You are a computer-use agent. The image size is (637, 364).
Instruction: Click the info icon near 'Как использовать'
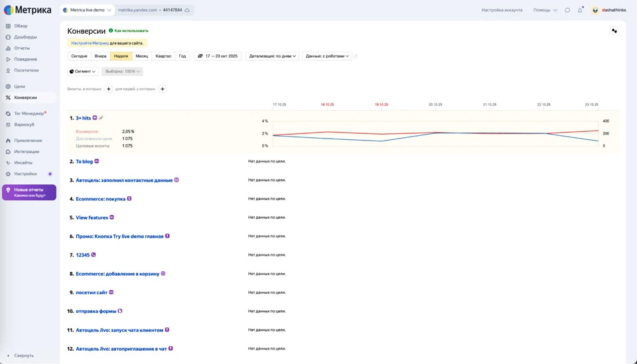tap(111, 30)
